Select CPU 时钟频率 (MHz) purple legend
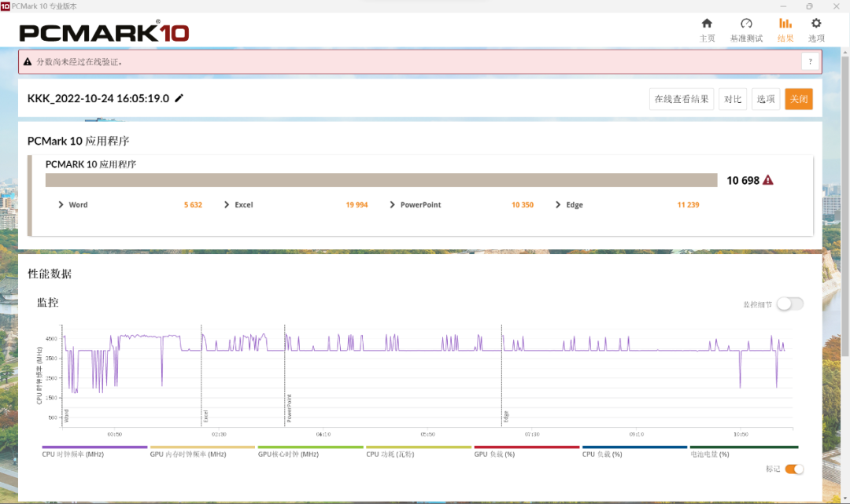 click(94, 451)
